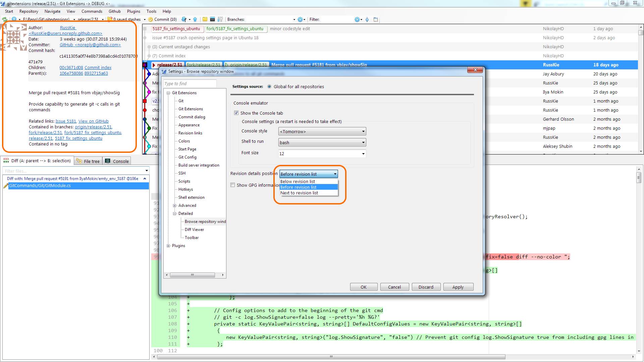Select Hotkeys in settings tree
Screen dimensions: 644x362
click(x=185, y=189)
